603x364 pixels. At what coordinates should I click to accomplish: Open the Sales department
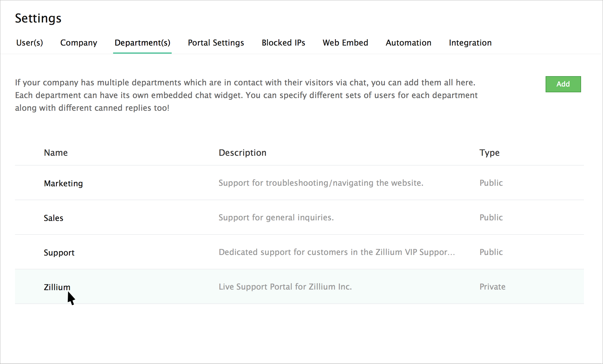coord(53,218)
